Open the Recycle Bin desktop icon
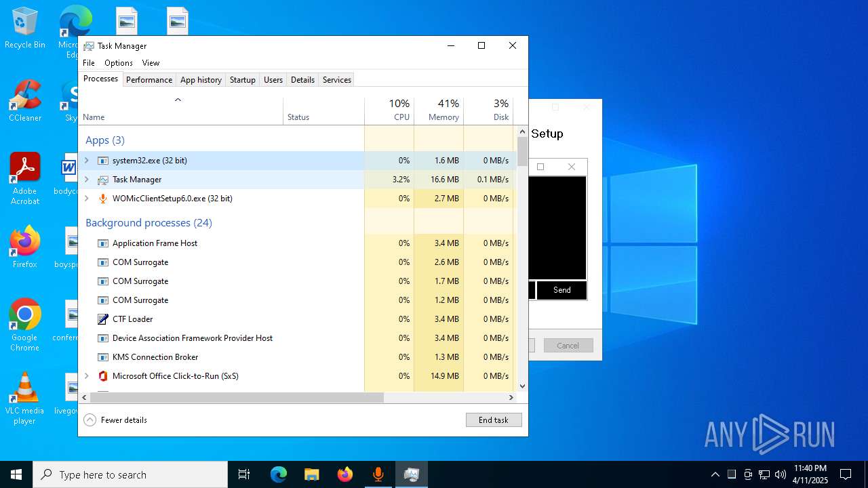This screenshot has width=868, height=488. tap(25, 28)
